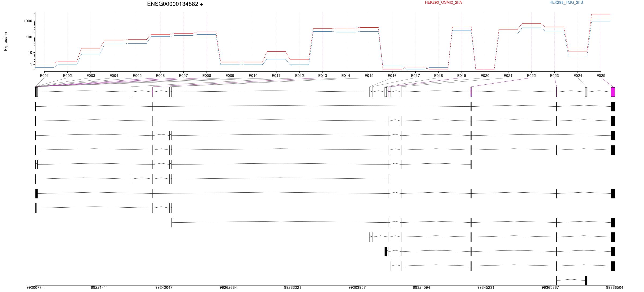Click exon label E013
644x292 pixels.
point(323,76)
